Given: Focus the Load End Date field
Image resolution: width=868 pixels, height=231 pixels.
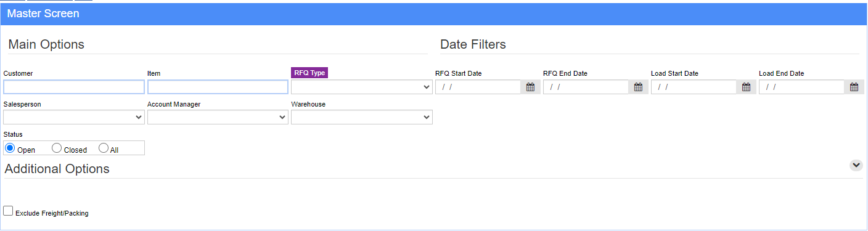Looking at the screenshot, I should [802, 87].
